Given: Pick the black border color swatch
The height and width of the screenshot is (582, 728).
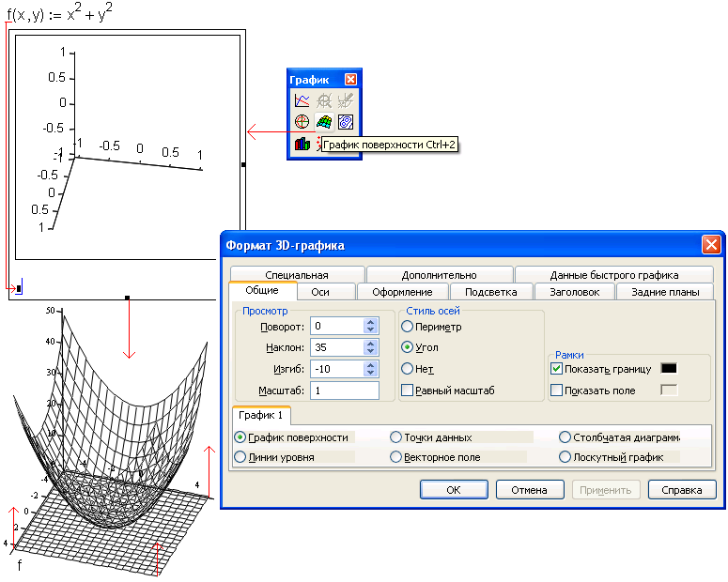Looking at the screenshot, I should (669, 369).
